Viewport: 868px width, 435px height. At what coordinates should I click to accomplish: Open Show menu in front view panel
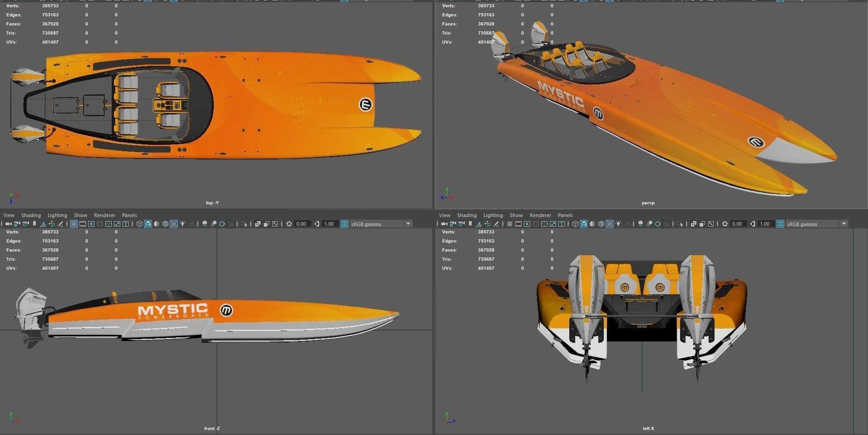80,215
